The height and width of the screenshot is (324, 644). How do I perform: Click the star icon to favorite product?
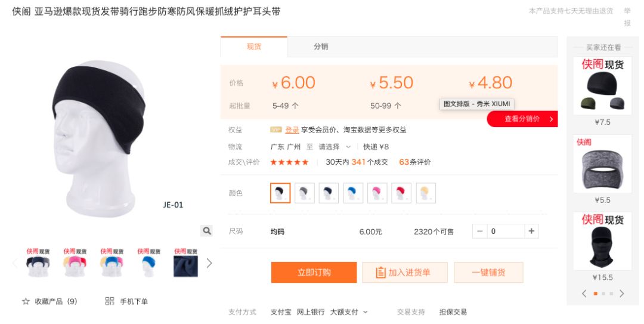pos(26,301)
